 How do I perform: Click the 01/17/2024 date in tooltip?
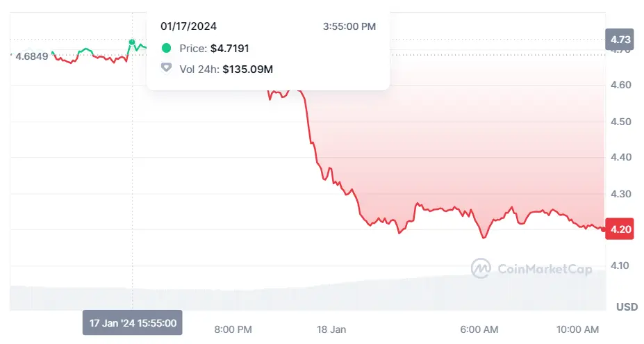[188, 26]
